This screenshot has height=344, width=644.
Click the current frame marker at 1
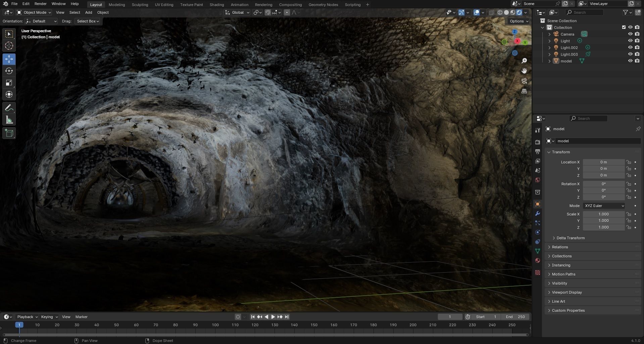coord(19,325)
